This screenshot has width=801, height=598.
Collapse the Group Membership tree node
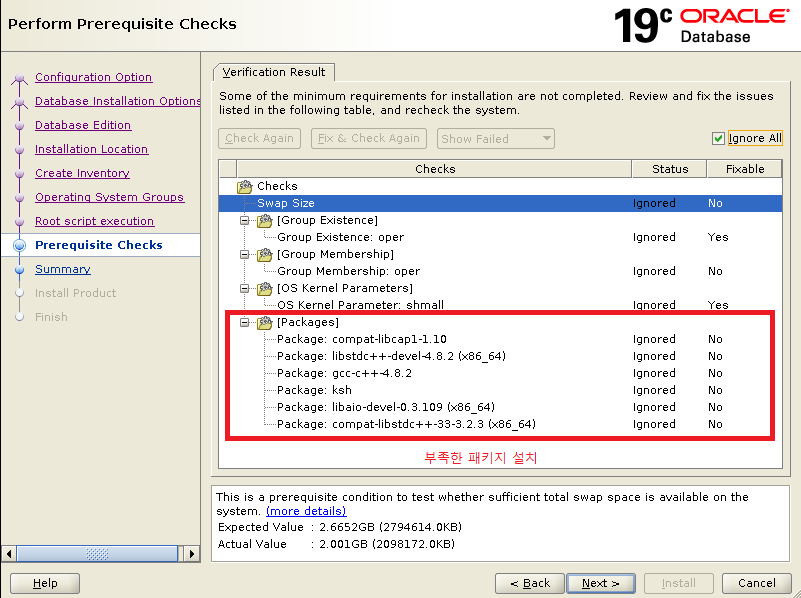click(x=245, y=254)
